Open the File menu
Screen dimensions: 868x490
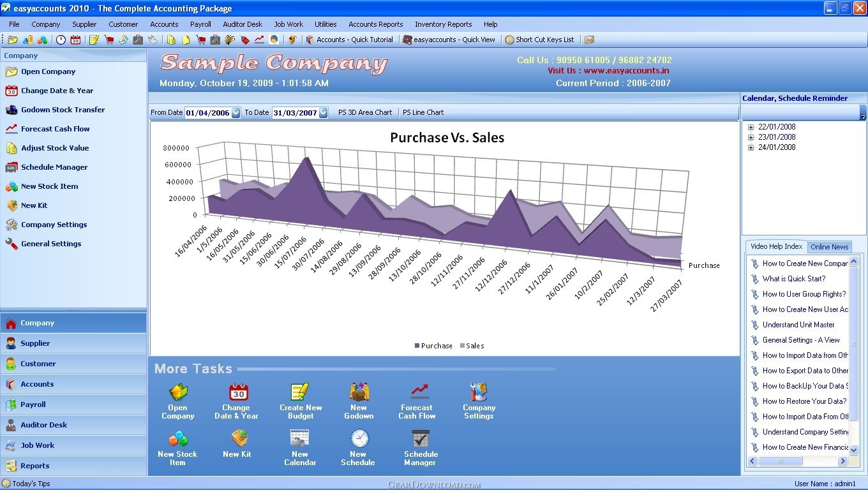[x=14, y=24]
